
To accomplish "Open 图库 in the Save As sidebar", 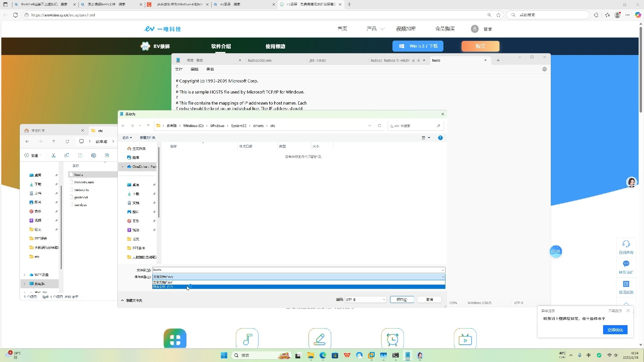I will coord(133,158).
